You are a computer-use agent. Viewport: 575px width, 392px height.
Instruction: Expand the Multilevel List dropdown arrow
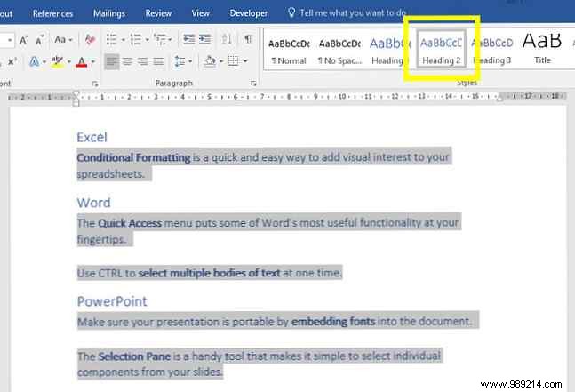170,40
